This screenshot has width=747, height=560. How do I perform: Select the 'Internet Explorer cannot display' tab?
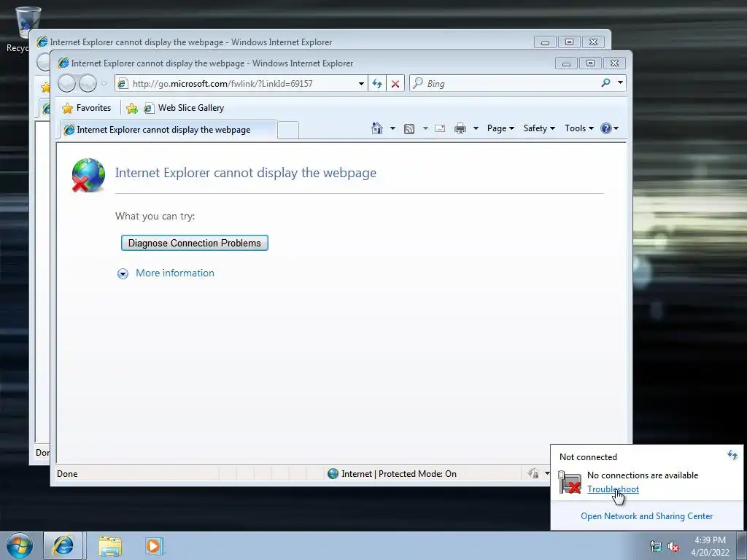(167, 130)
